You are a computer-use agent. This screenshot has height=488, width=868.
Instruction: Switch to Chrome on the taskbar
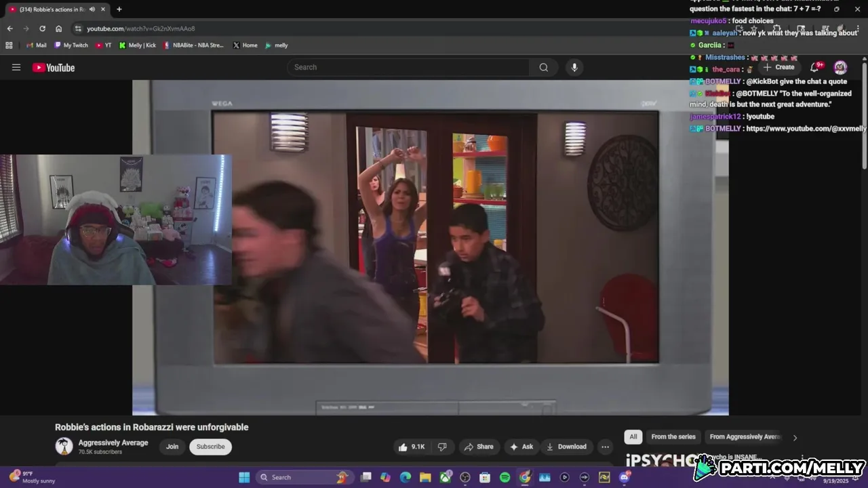[x=525, y=477]
